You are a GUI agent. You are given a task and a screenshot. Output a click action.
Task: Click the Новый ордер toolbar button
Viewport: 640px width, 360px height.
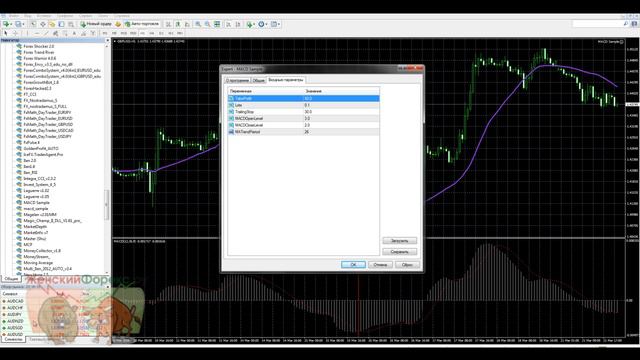tap(96, 24)
